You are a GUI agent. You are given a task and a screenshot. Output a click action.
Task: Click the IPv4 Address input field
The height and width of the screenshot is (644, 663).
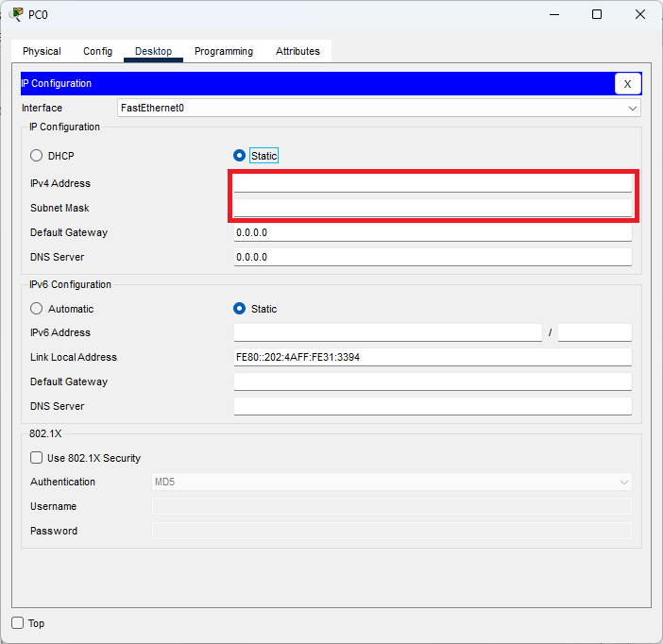[x=433, y=183]
